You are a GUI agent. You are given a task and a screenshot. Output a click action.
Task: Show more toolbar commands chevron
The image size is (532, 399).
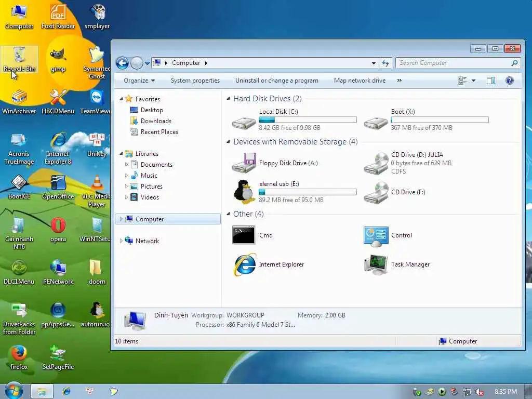pos(400,81)
